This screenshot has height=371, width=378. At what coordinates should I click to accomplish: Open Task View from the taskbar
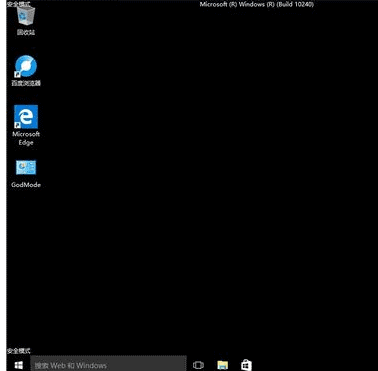tap(198, 365)
